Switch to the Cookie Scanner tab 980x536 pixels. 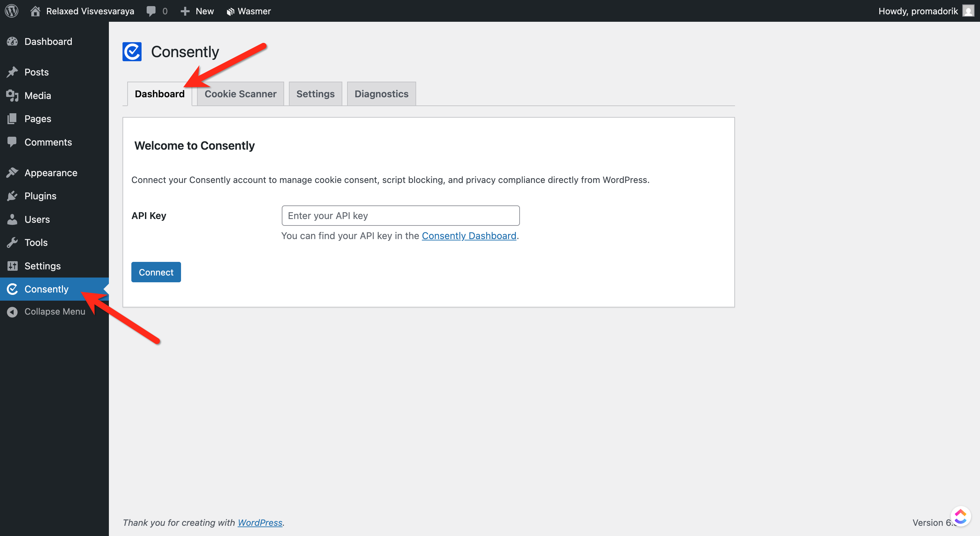coord(240,94)
